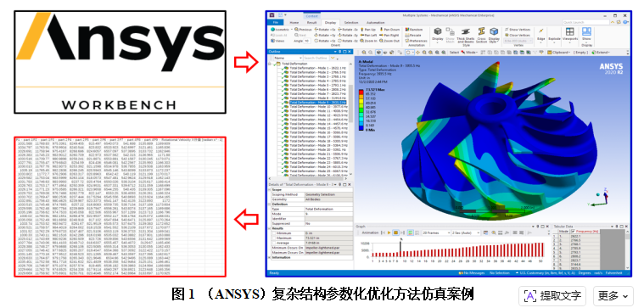
Task: Click the next frame animation button
Action: pyautogui.click(x=403, y=232)
